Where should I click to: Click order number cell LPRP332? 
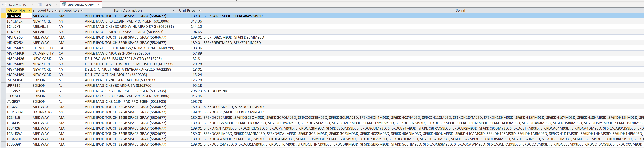(x=19, y=86)
